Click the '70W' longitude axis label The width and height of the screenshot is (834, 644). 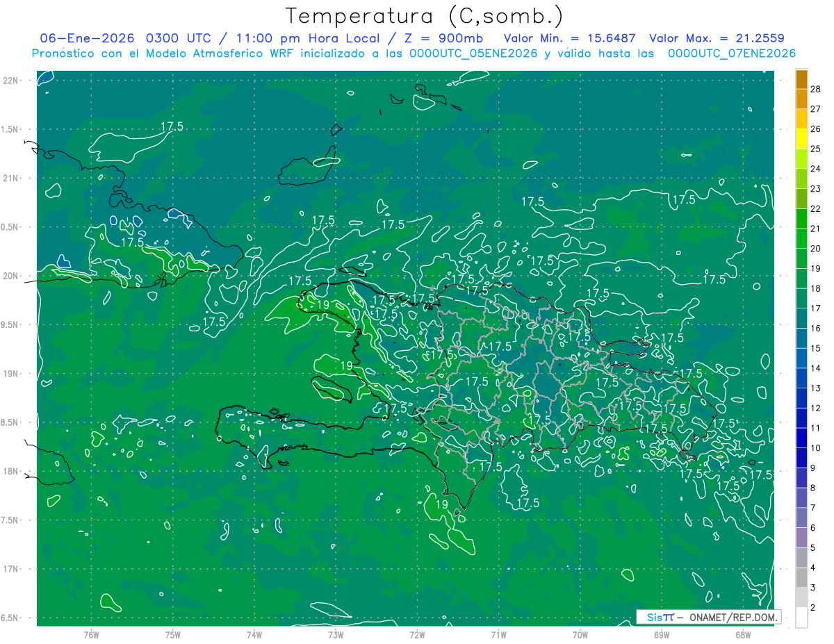tap(580, 635)
